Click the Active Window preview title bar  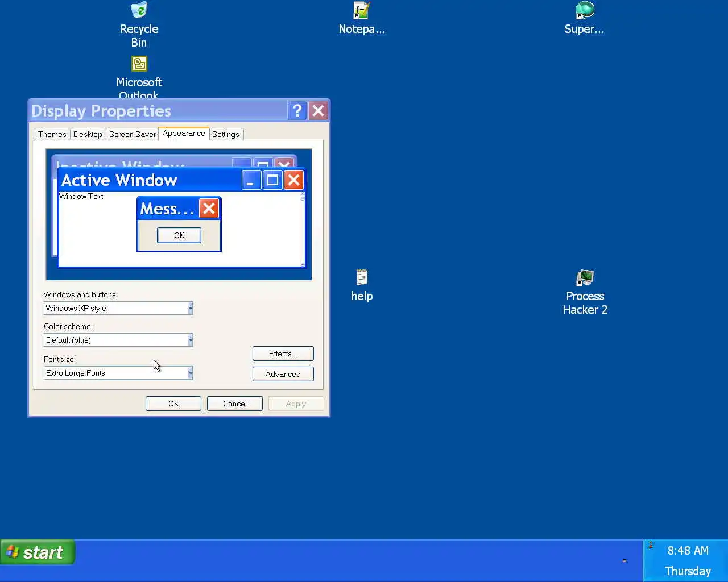click(182, 180)
